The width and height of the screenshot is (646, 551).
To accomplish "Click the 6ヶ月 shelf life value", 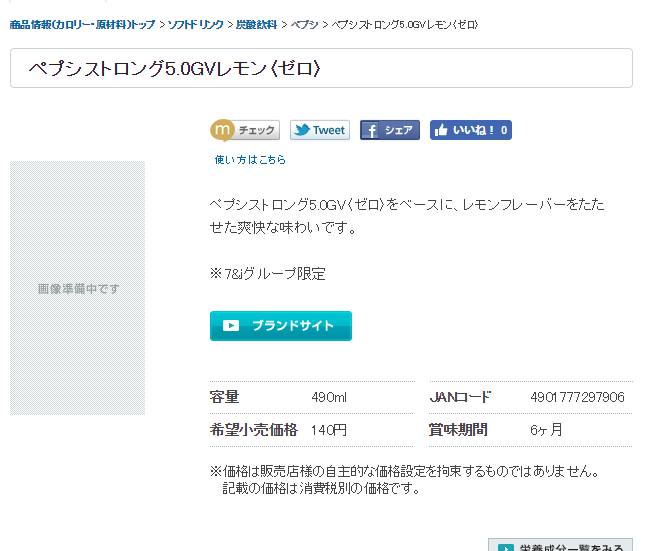I will tap(546, 430).
